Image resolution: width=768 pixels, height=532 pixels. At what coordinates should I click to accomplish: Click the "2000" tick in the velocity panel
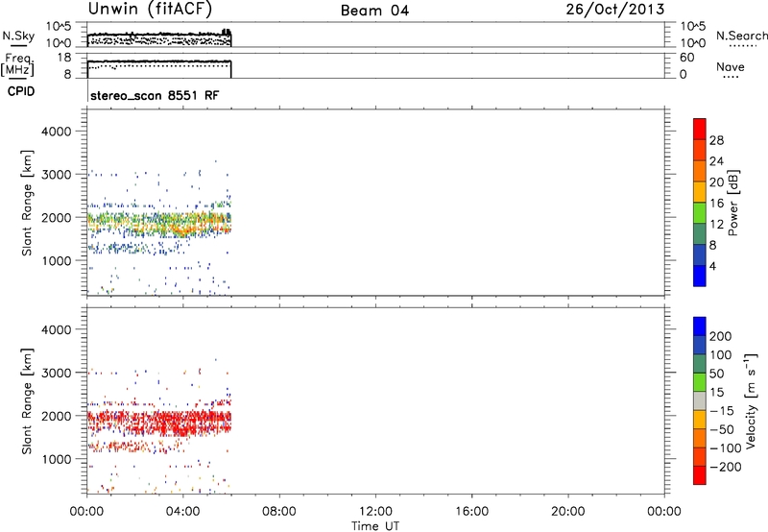coord(57,416)
